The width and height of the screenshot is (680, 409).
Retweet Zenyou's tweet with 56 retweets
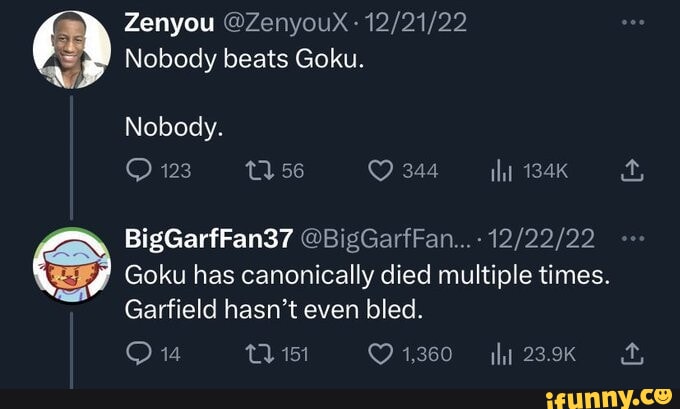tap(273, 171)
